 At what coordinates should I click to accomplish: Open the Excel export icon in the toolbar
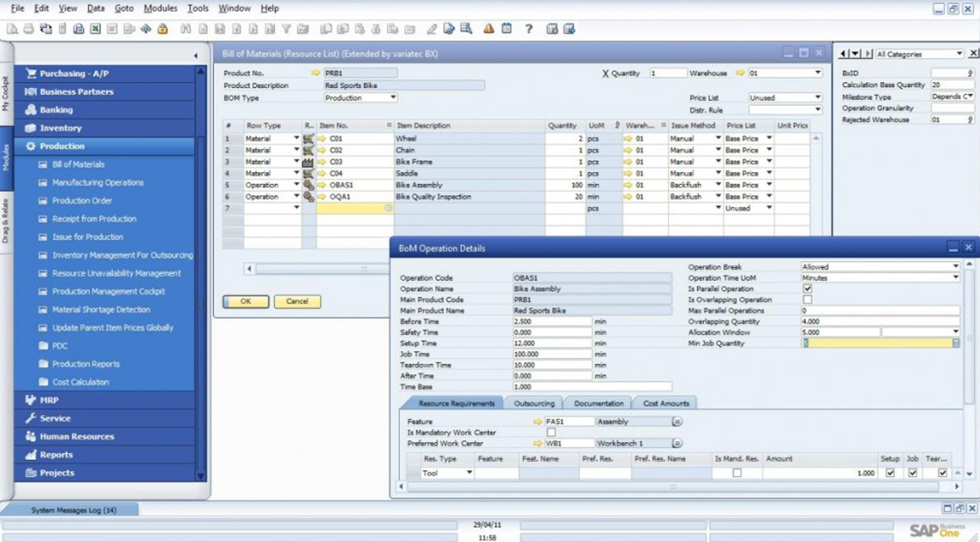tap(95, 29)
